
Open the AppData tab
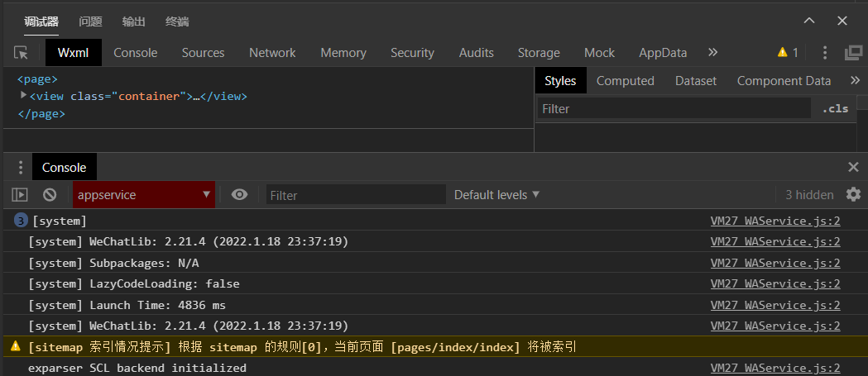pos(663,53)
